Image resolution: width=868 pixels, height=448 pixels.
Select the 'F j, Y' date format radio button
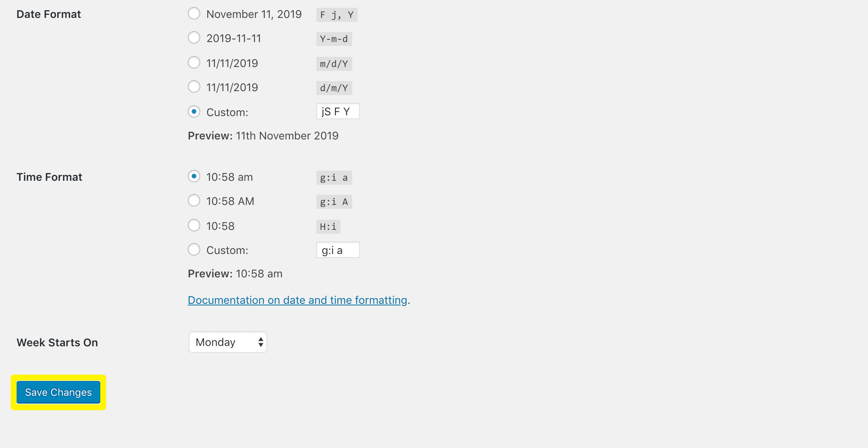coord(194,14)
